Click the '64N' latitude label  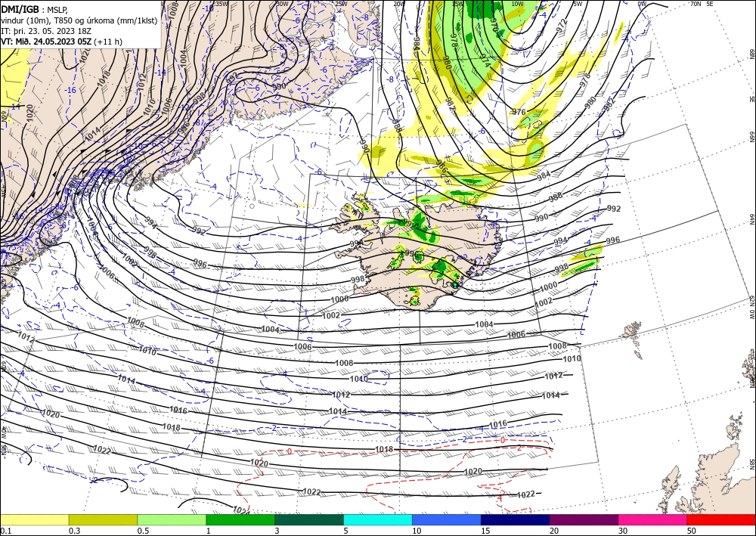point(751,219)
